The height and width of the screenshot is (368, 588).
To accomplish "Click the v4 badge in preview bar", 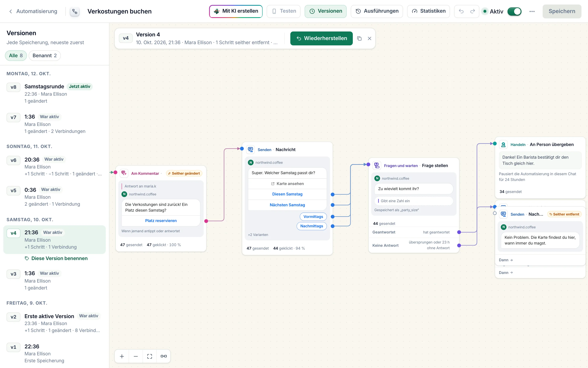I will [126, 38].
